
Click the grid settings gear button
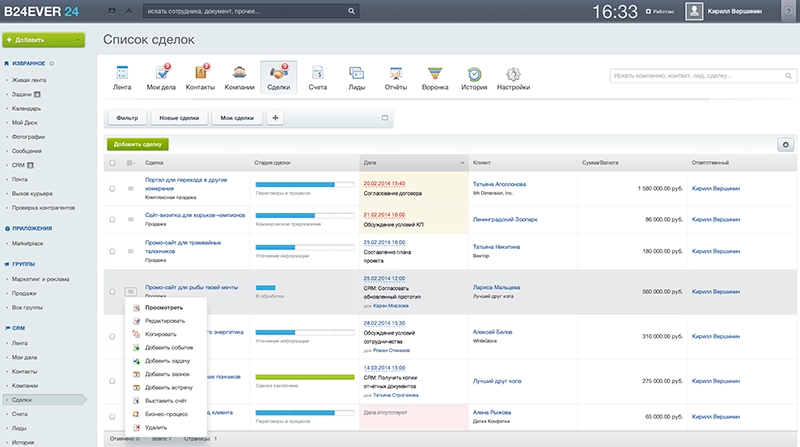click(785, 145)
